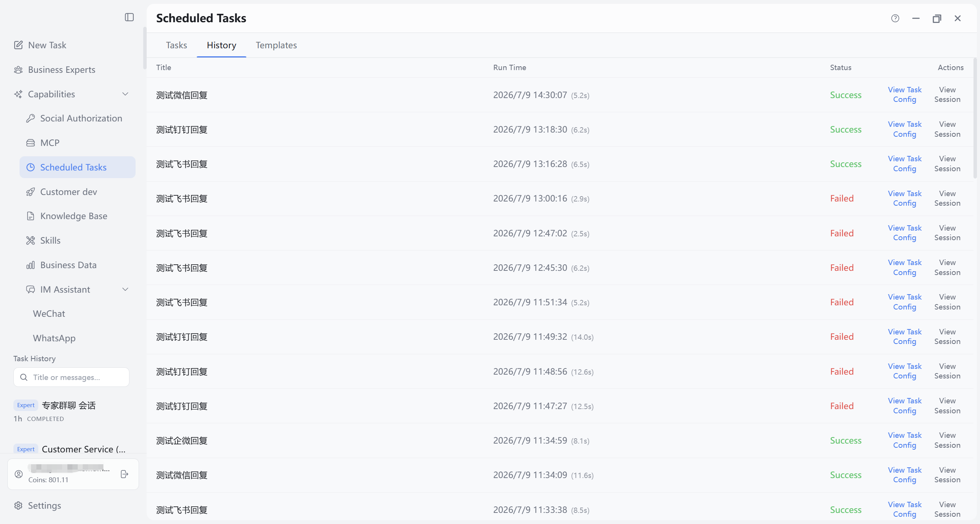This screenshot has width=980, height=524.
Task: View Task Config for 11:34:59 run
Action: point(905,440)
